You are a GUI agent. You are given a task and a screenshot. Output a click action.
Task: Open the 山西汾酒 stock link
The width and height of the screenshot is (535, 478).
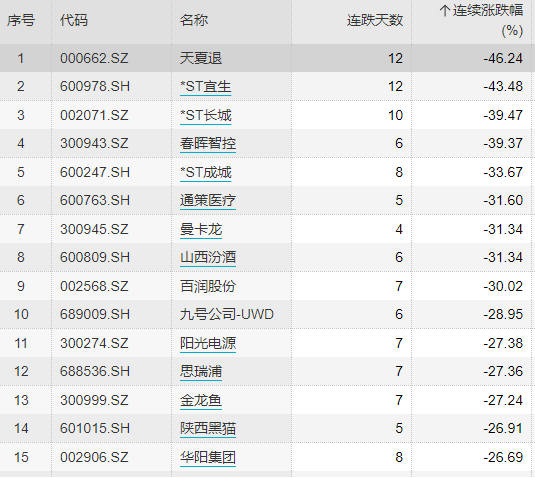point(208,258)
